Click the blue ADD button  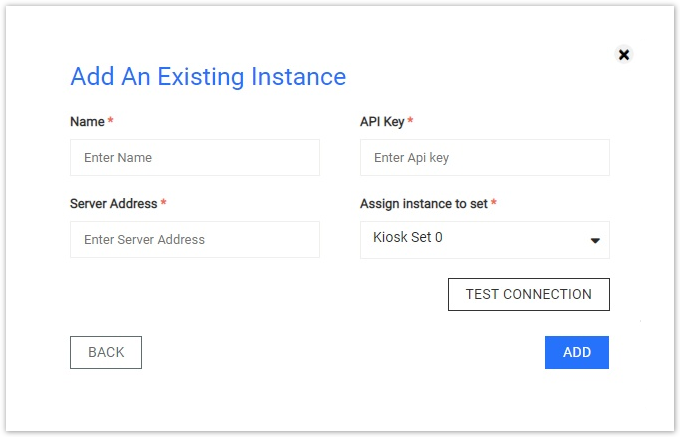[x=577, y=352]
